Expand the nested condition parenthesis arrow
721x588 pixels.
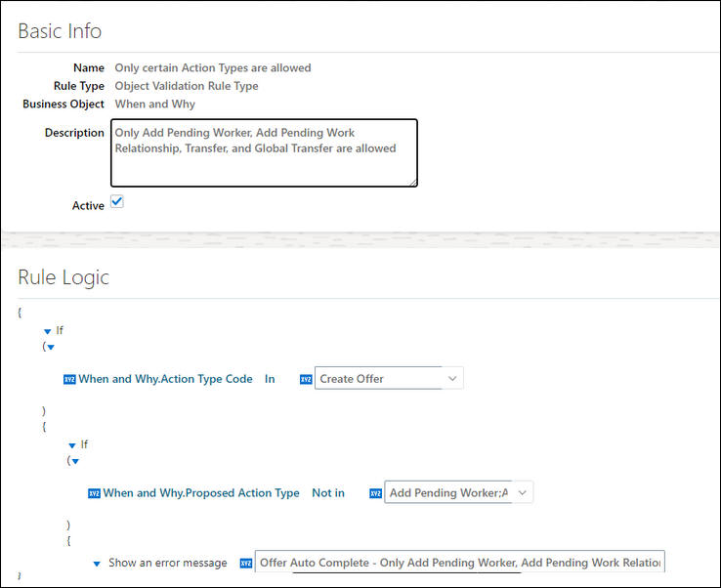pyautogui.click(x=75, y=461)
